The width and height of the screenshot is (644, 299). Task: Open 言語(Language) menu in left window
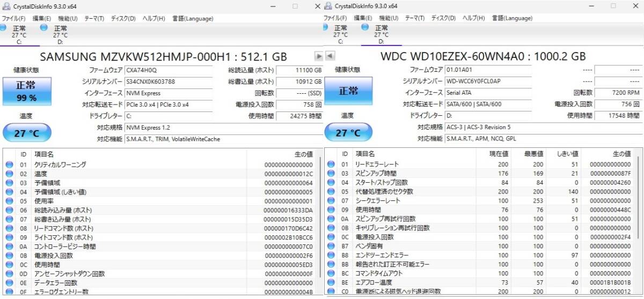tap(192, 18)
